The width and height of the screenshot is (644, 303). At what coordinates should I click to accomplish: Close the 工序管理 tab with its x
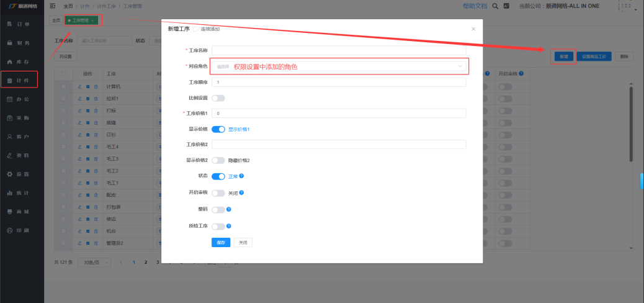click(x=93, y=20)
